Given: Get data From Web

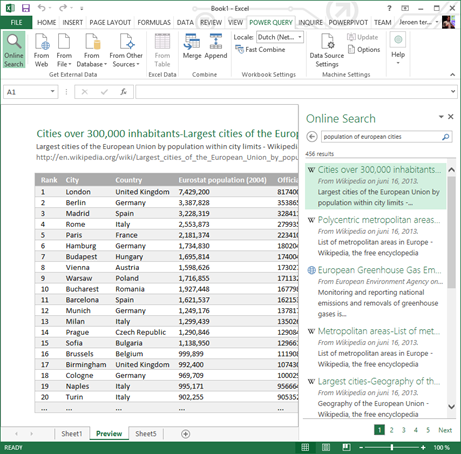Looking at the screenshot, I should (42, 50).
